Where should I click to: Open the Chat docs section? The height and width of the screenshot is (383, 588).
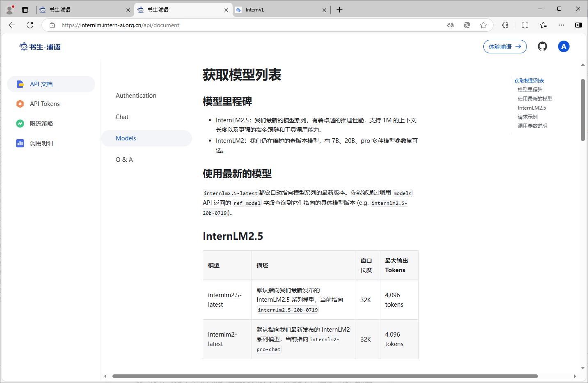(x=122, y=117)
